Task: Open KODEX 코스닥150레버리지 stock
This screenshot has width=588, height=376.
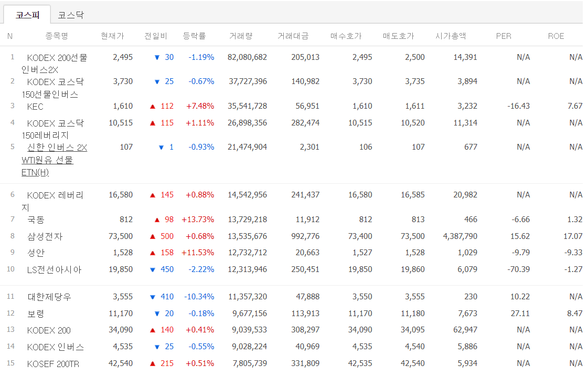Action: 53,129
